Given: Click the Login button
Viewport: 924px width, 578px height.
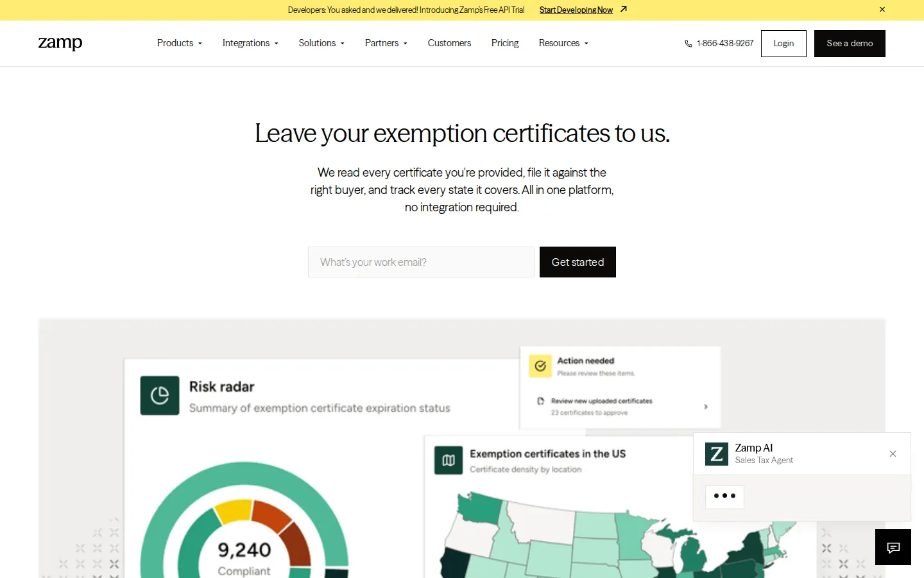Looking at the screenshot, I should pyautogui.click(x=783, y=44).
